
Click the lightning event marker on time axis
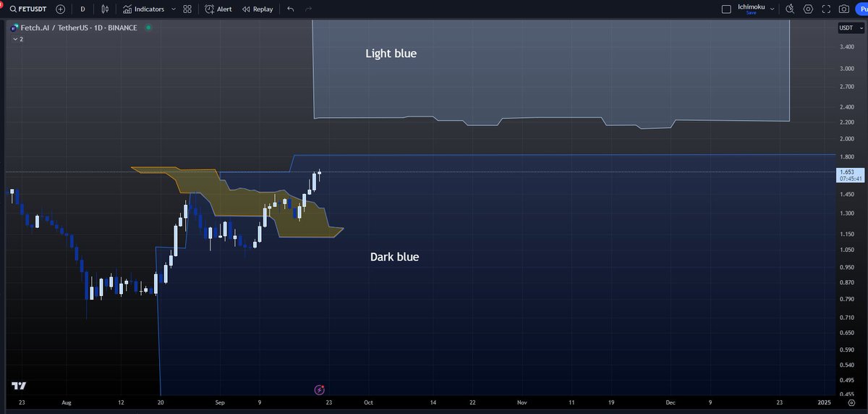pyautogui.click(x=320, y=390)
